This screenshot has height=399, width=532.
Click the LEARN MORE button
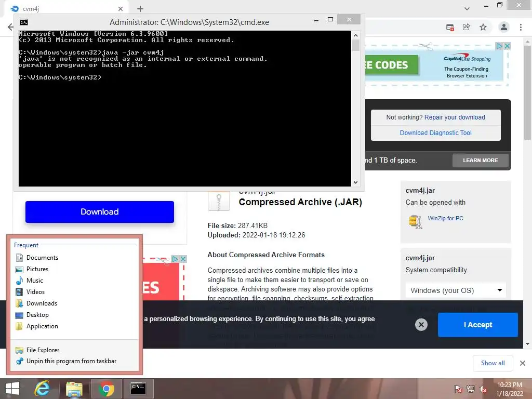pyautogui.click(x=481, y=160)
